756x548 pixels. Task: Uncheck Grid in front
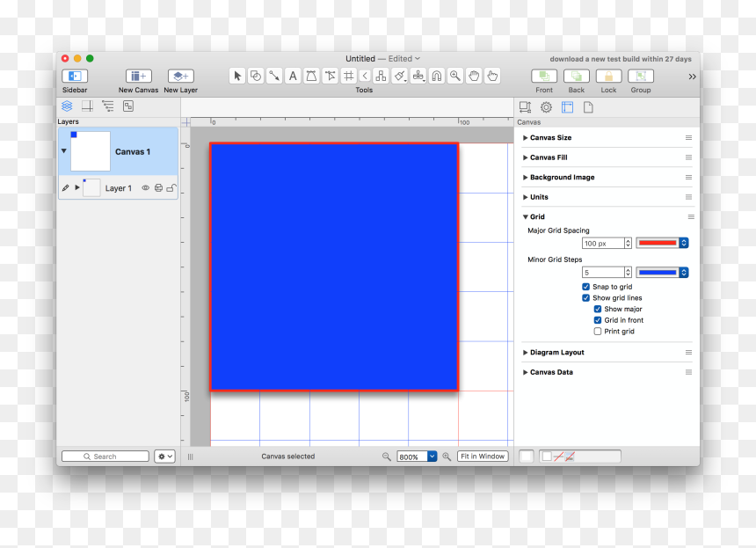[598, 320]
